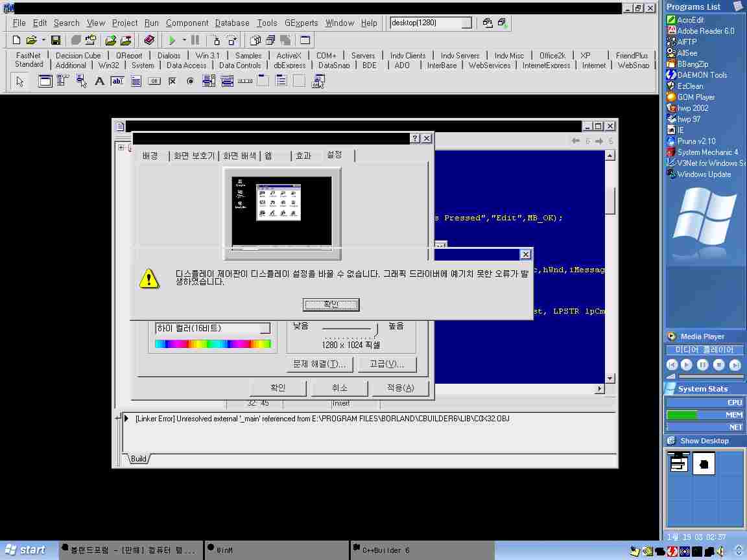Select the Frames component in the palette
This screenshot has width=747, height=560.
[45, 81]
